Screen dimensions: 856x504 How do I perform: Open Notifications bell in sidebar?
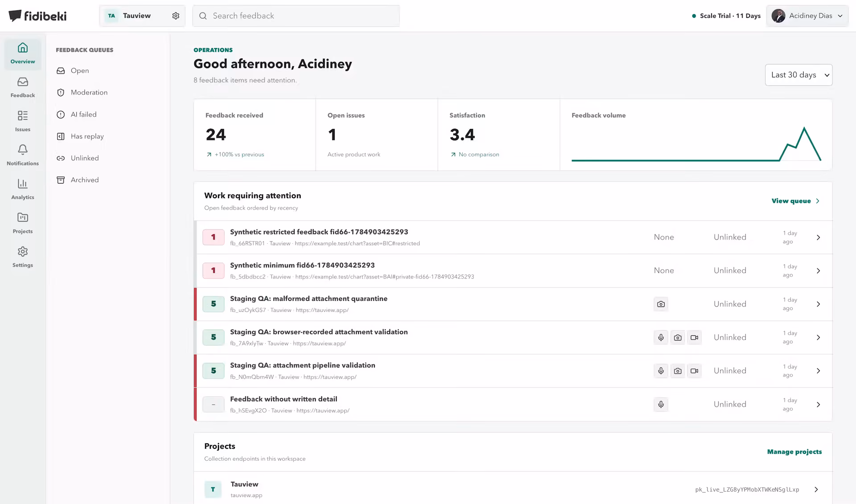pyautogui.click(x=23, y=156)
